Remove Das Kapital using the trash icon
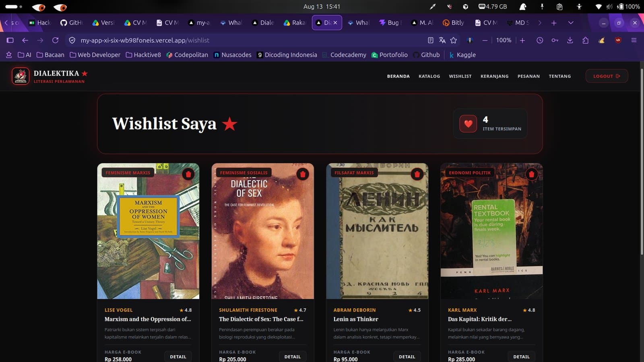 coord(531,174)
